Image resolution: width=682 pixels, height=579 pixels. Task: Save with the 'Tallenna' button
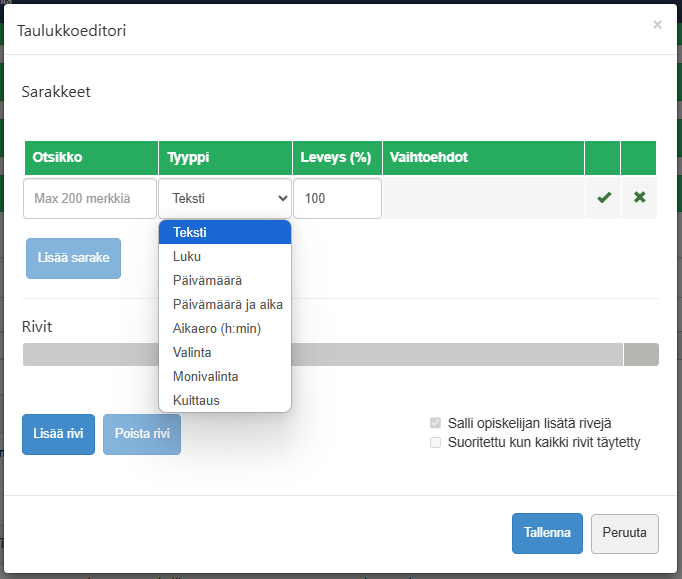click(x=547, y=533)
